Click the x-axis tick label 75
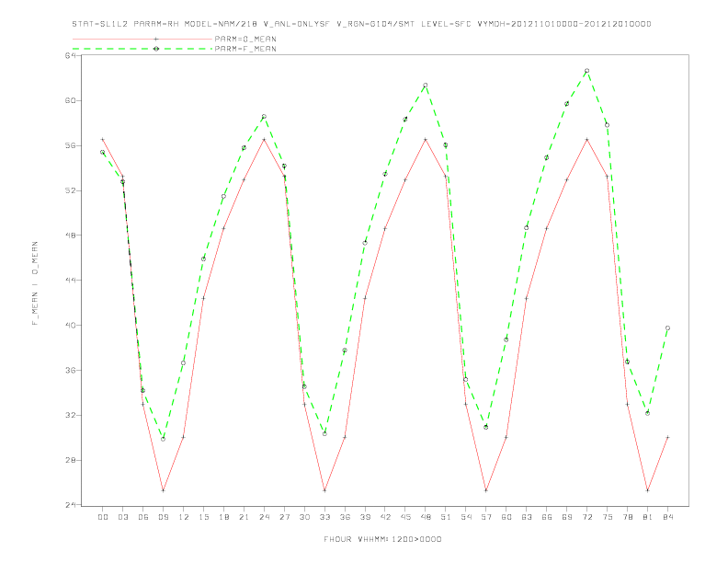The image size is (728, 563). click(608, 517)
